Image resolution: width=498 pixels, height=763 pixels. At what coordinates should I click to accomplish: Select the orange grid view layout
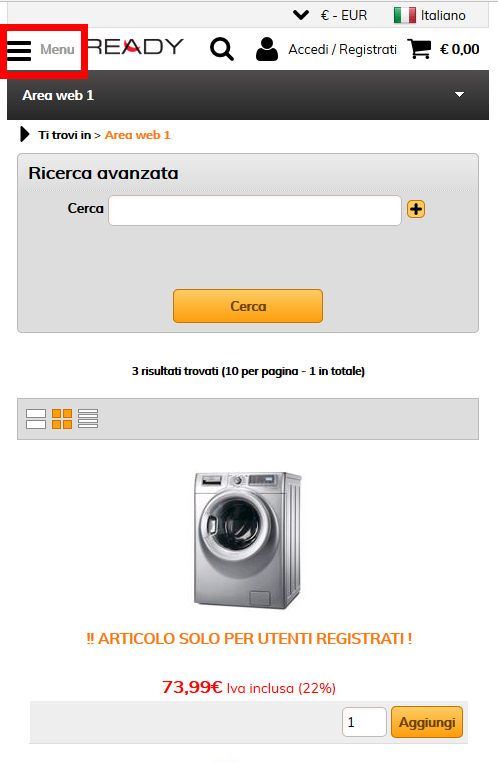[x=62, y=418]
